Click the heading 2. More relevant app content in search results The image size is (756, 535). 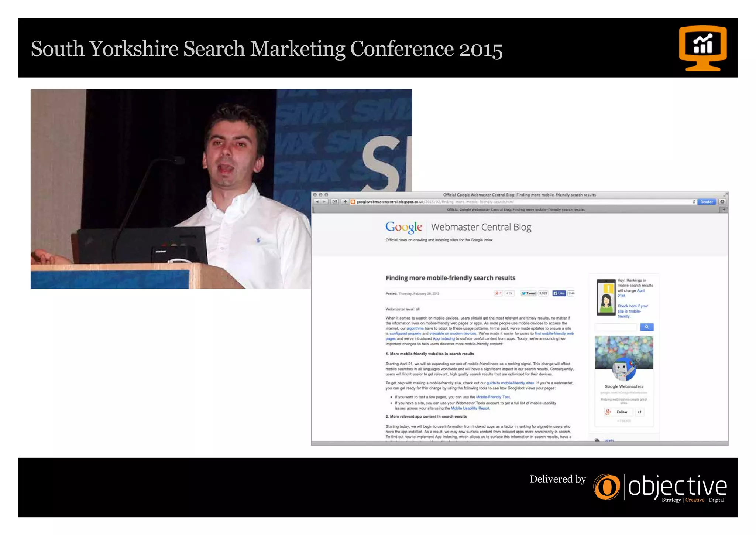(x=426, y=416)
